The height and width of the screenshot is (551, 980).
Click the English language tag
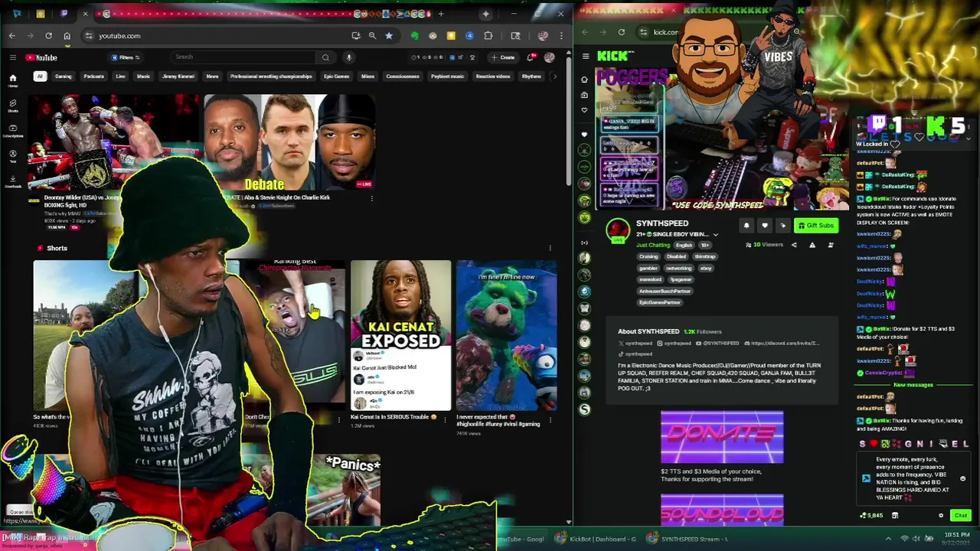coord(684,245)
